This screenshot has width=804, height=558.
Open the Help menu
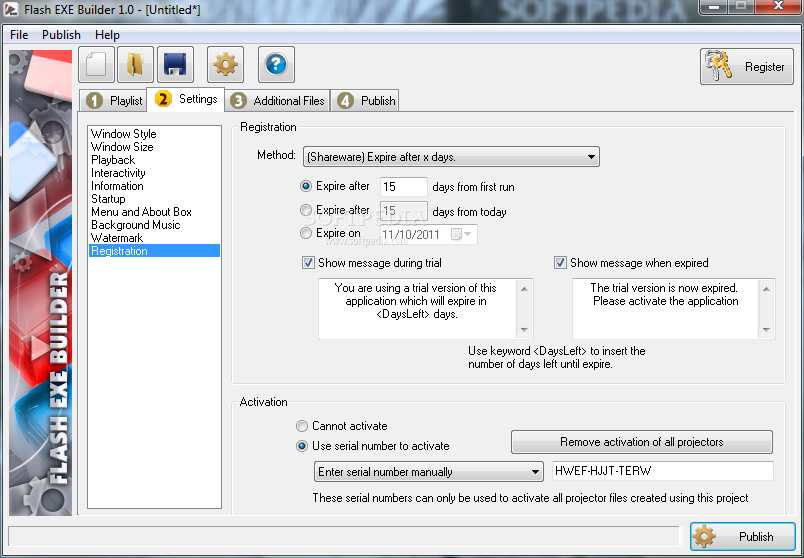(x=107, y=35)
